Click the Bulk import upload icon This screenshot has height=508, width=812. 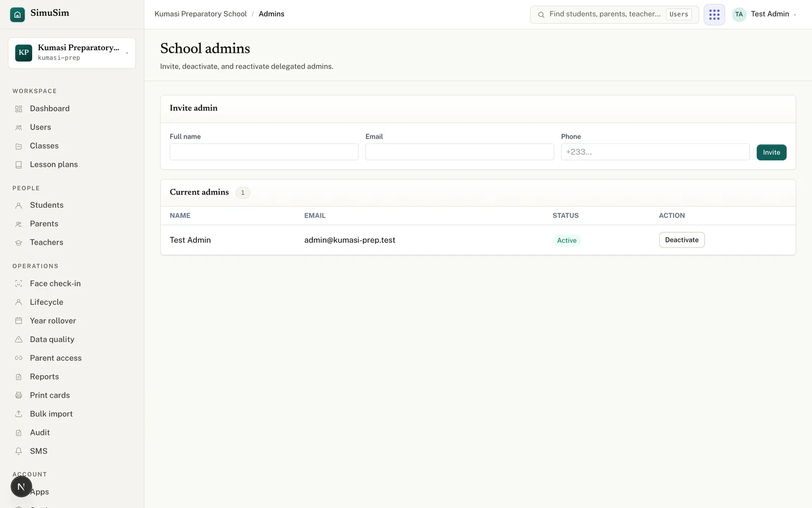(x=19, y=414)
